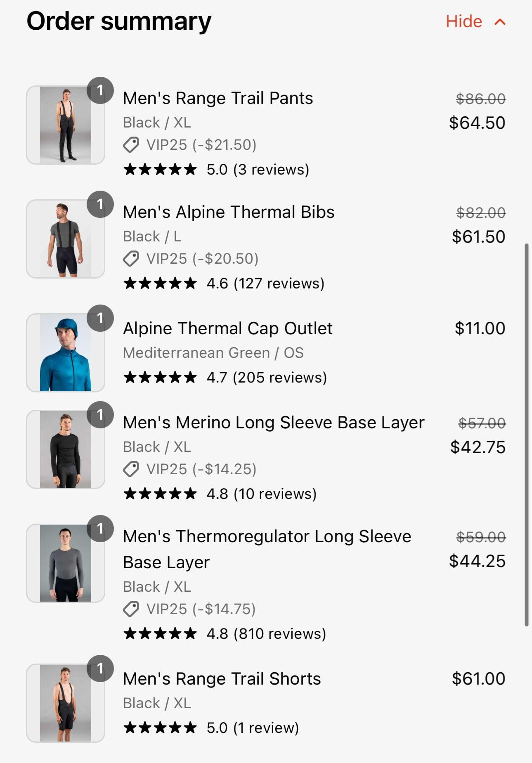Click quantity badge on Range Trail Pants
This screenshot has width=532, height=763.
click(x=100, y=90)
